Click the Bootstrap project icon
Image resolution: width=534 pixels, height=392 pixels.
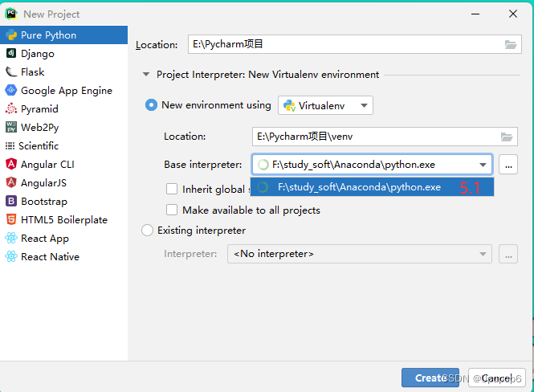click(x=11, y=201)
